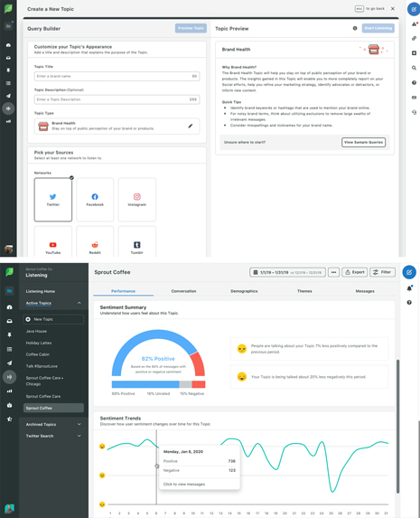Select the Tumblr network card
420x518 pixels.
(x=136, y=241)
